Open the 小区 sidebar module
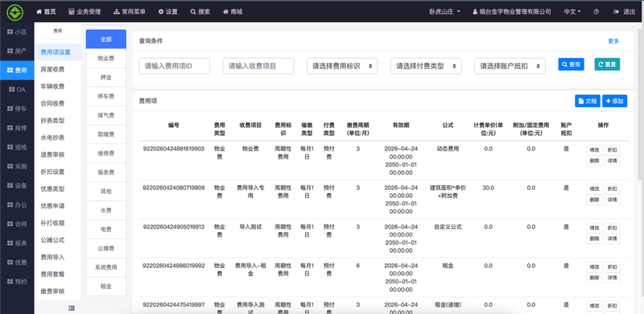Viewport: 644px width, 314px height. 17,31
